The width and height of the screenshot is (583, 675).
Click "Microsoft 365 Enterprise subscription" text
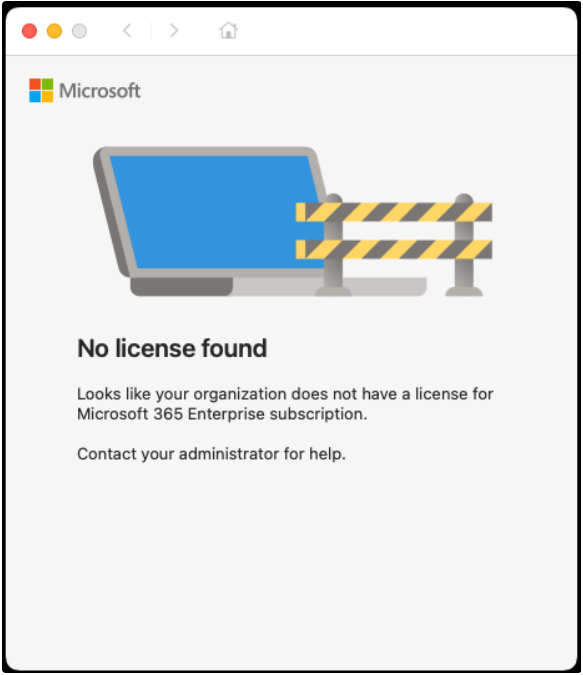click(x=222, y=414)
